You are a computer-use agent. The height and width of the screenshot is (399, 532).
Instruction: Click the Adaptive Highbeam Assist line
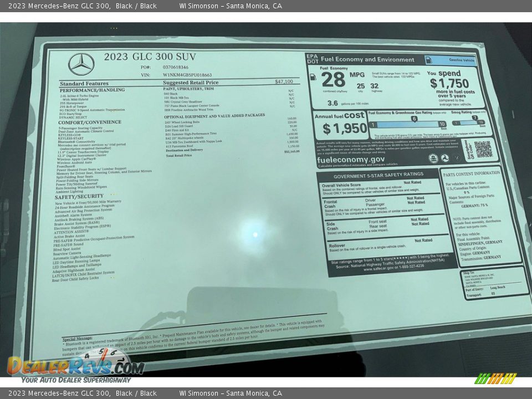74,270
